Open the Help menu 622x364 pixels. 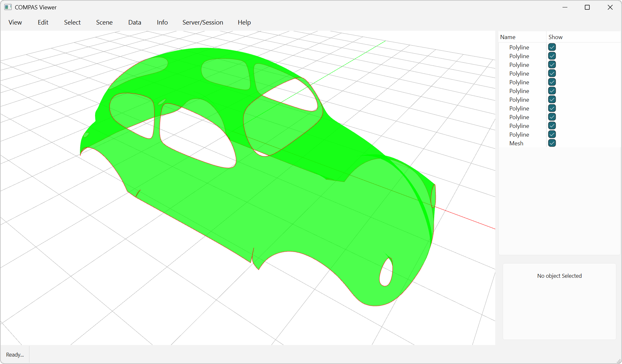[244, 22]
